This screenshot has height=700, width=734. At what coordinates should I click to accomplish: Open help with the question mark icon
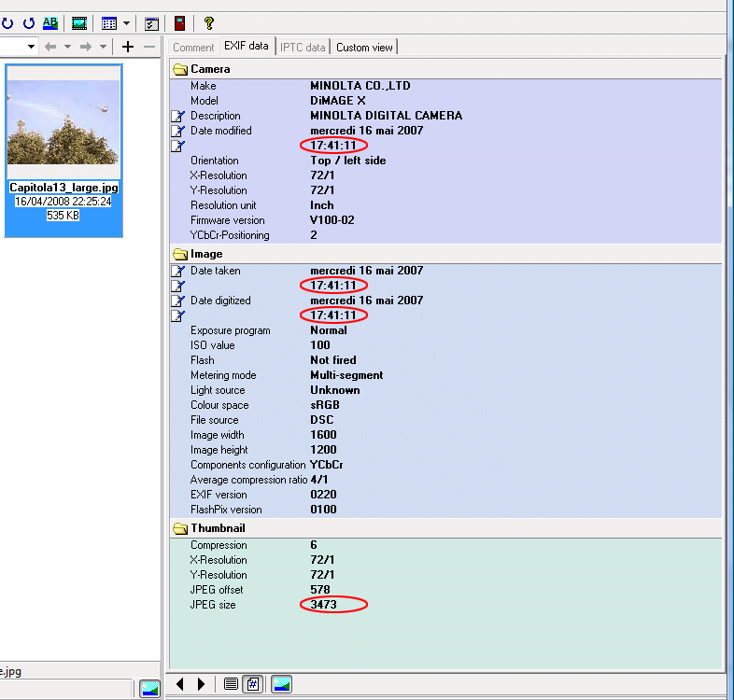tap(208, 22)
